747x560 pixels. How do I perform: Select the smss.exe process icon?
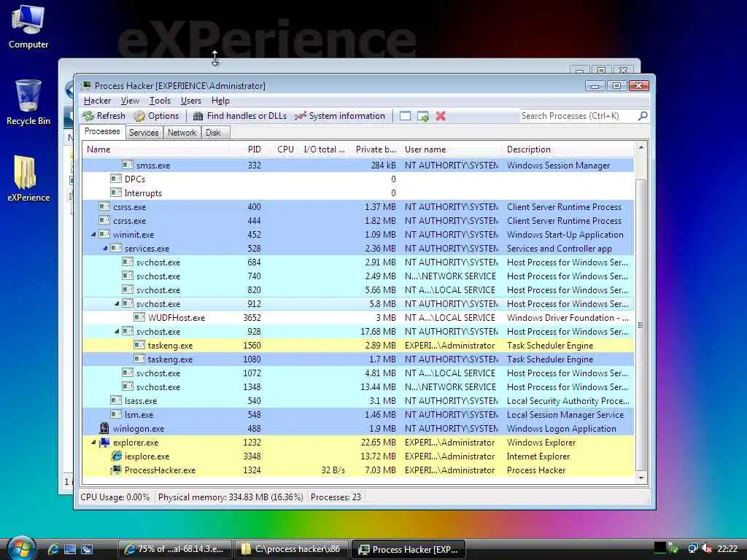pyautogui.click(x=127, y=165)
